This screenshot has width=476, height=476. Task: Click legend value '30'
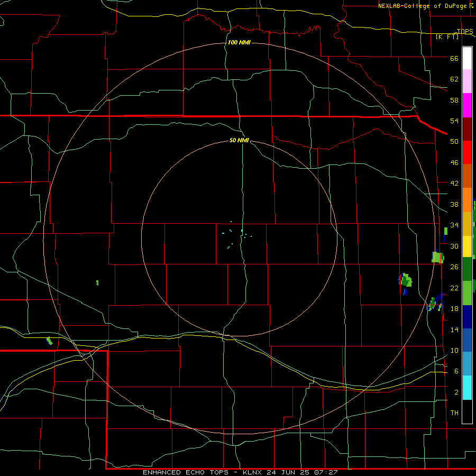[x=454, y=246]
